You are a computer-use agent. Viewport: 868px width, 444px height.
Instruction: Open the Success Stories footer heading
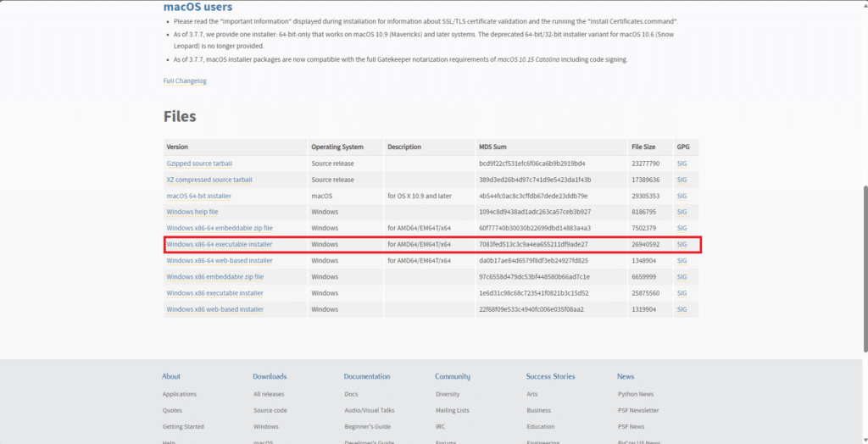tap(550, 376)
